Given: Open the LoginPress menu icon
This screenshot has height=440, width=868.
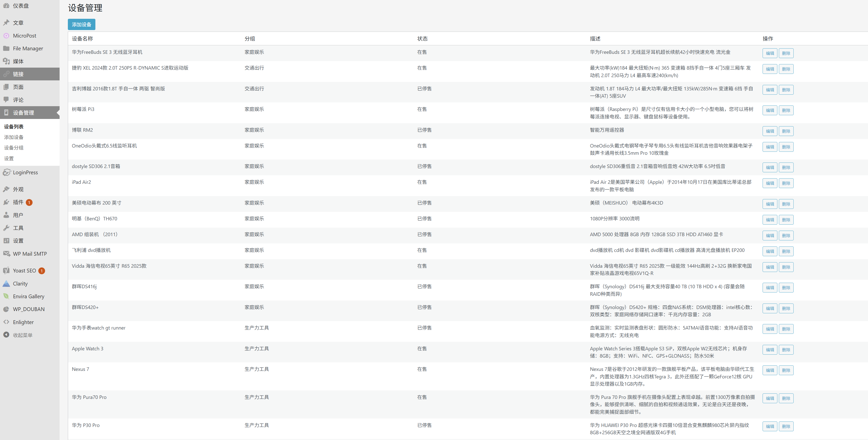Looking at the screenshot, I should (7, 172).
